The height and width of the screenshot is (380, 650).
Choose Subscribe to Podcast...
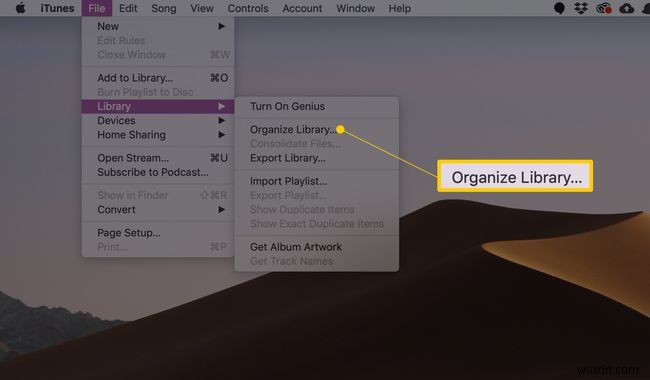pos(158,172)
